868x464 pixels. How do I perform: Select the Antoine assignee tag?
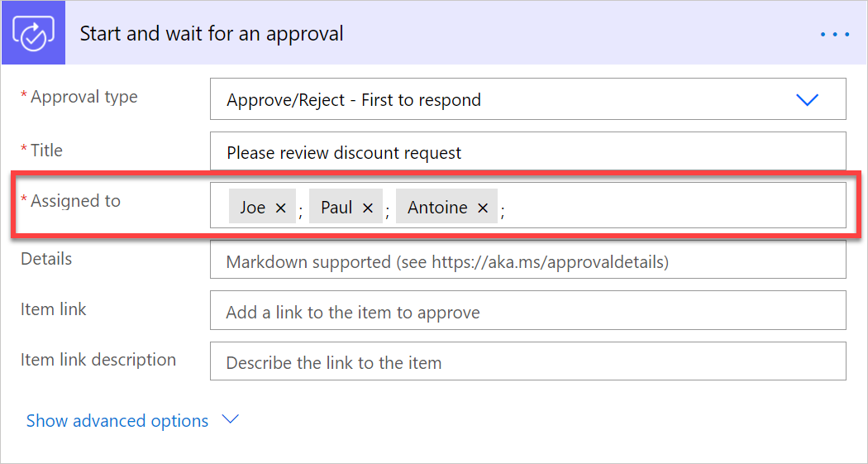click(x=446, y=206)
